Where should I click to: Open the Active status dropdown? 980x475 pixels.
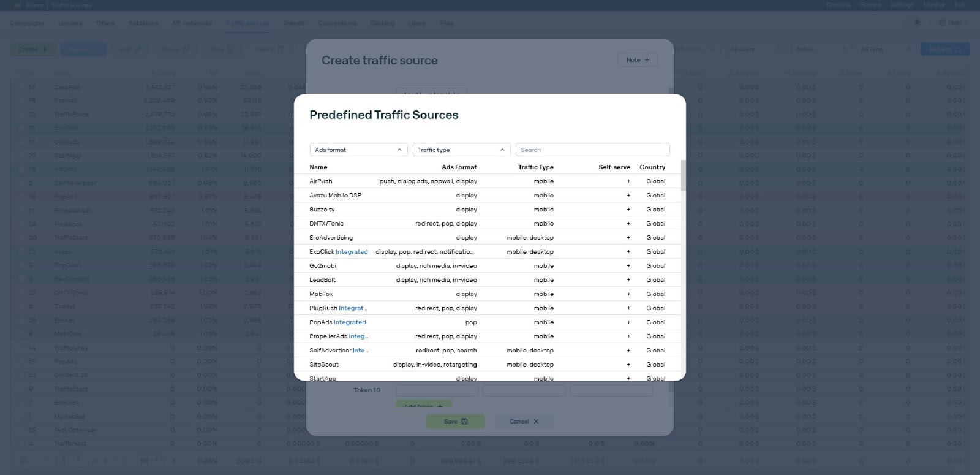pyautogui.click(x=821, y=50)
